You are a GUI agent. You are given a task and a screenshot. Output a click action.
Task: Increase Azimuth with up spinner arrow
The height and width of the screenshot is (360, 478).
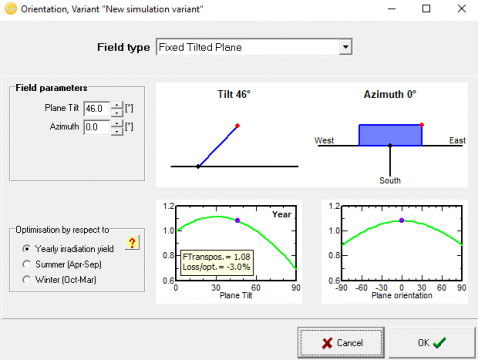pos(117,124)
